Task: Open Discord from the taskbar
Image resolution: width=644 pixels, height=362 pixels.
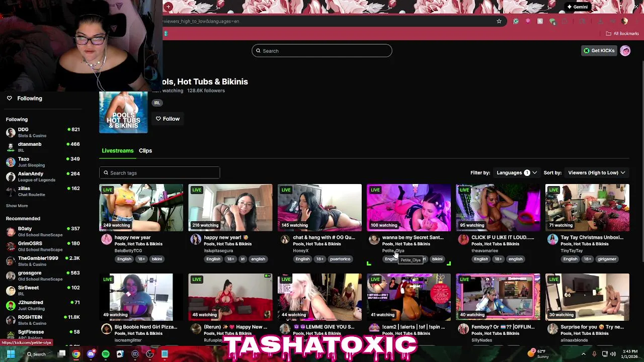Action: click(x=91, y=354)
